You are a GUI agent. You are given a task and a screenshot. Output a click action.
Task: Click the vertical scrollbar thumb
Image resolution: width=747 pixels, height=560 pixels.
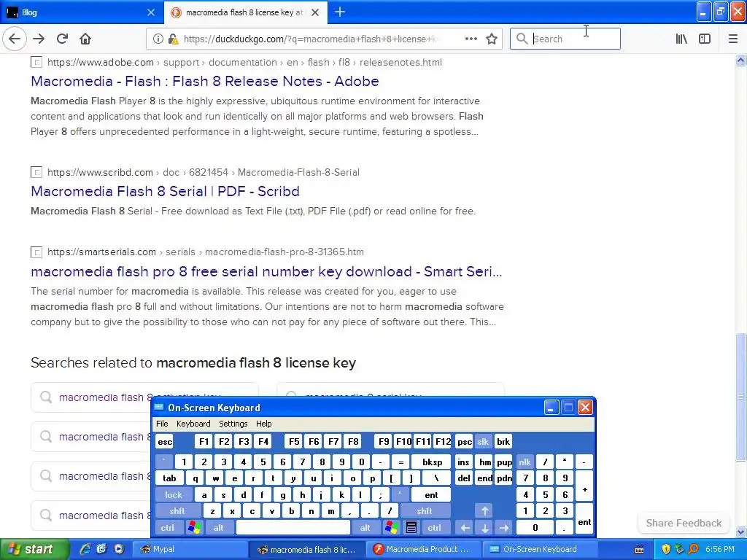click(x=740, y=397)
